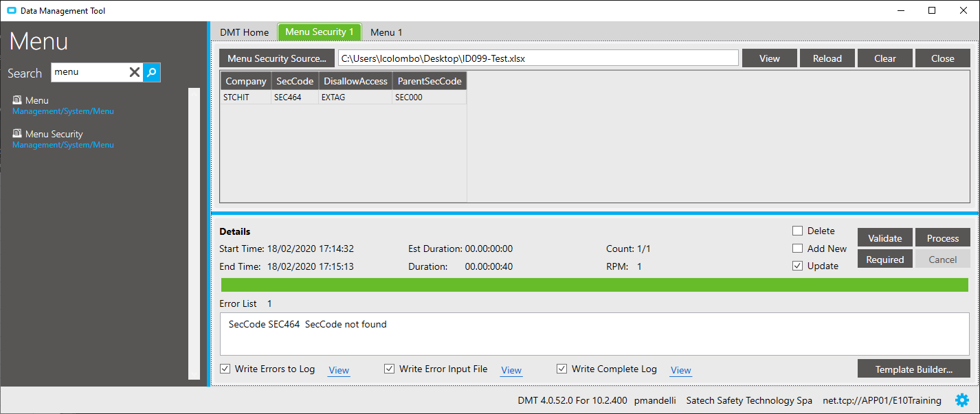The image size is (980, 414).
Task: Enable the Add New checkbox
Action: point(797,249)
